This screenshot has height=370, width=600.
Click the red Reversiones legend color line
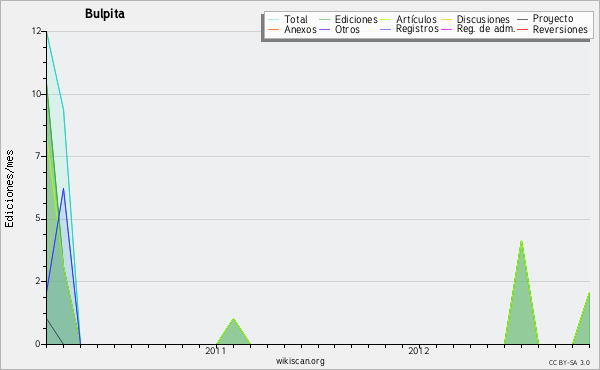coord(523,29)
